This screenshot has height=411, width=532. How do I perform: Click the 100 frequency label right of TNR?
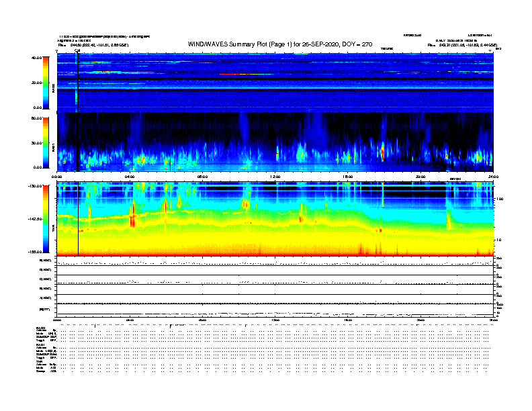click(499, 199)
